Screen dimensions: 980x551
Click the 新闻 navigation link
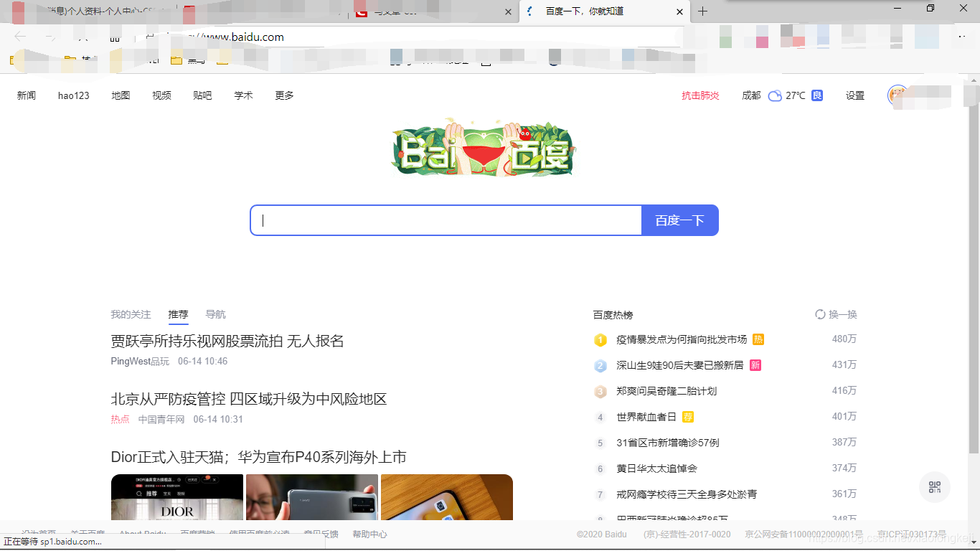coord(27,95)
